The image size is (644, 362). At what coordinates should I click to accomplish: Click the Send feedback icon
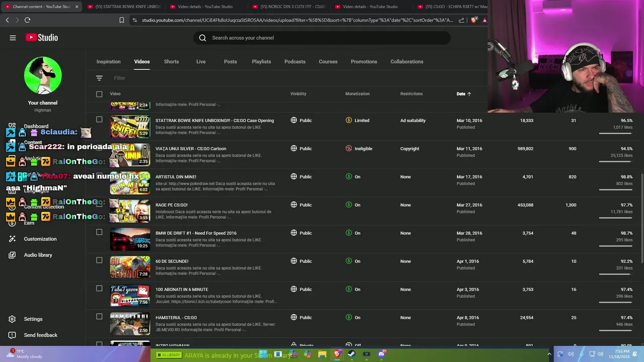click(12, 335)
